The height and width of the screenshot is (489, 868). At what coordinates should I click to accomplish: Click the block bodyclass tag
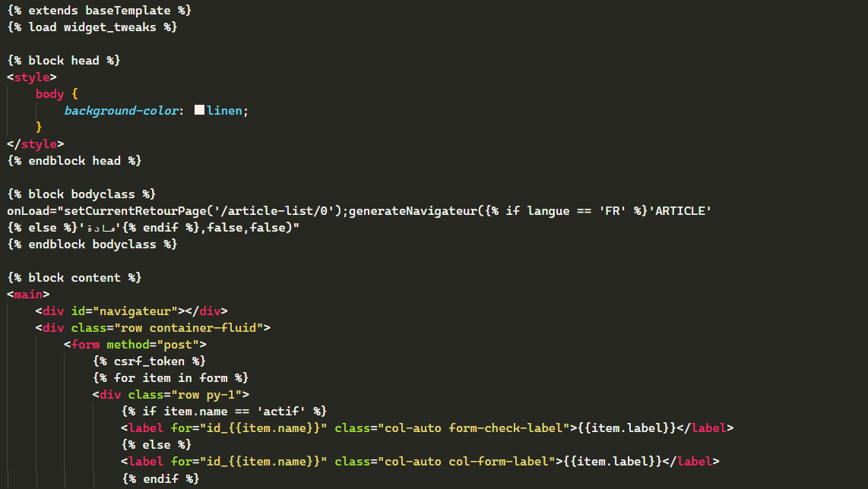click(81, 194)
